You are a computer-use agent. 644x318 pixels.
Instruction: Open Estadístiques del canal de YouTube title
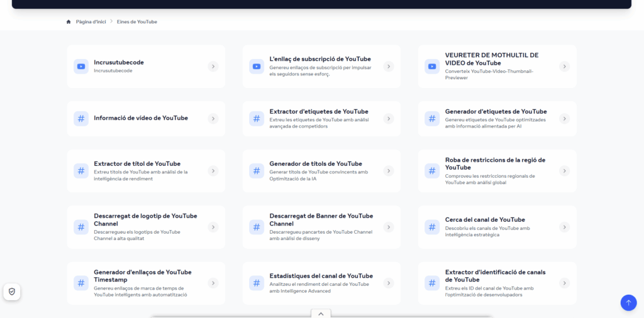pyautogui.click(x=321, y=276)
